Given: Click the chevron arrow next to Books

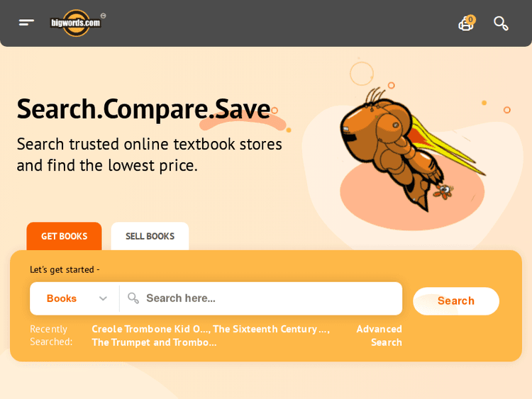Looking at the screenshot, I should [103, 298].
